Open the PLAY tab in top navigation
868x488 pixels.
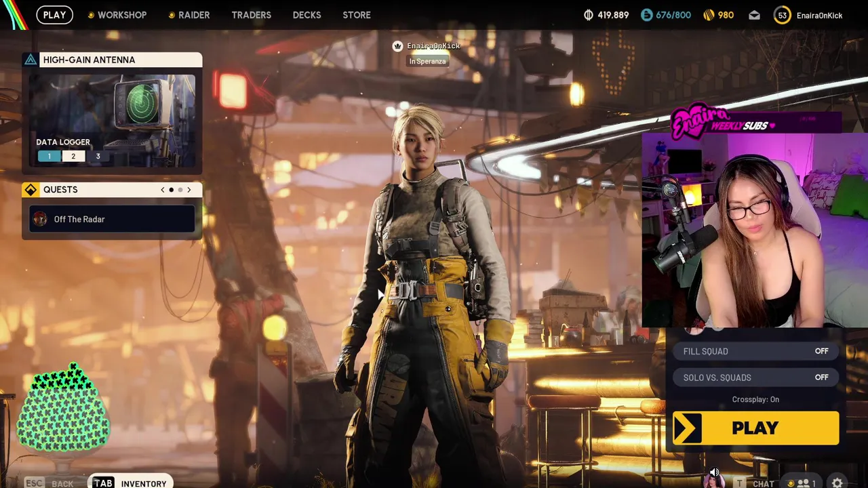pos(54,14)
